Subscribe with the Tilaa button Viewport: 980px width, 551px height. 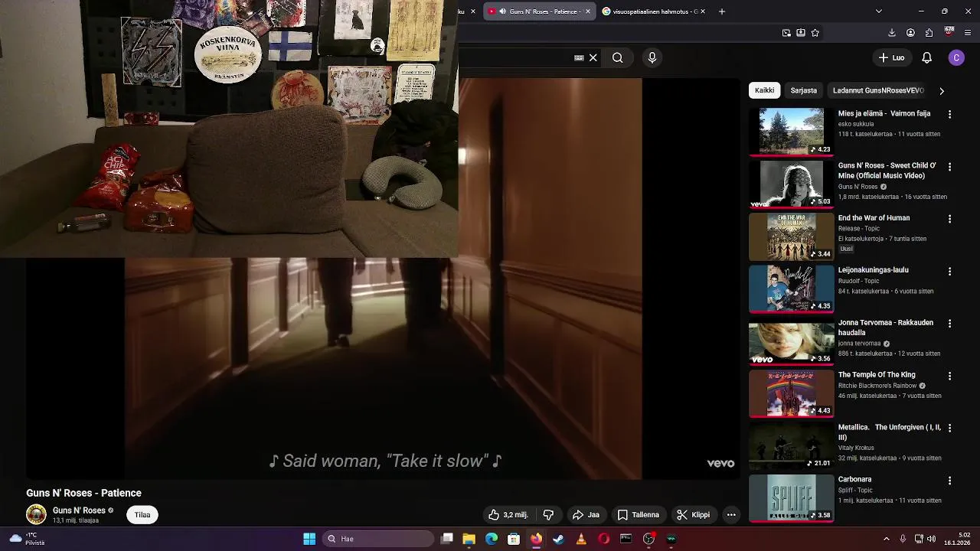(142, 515)
